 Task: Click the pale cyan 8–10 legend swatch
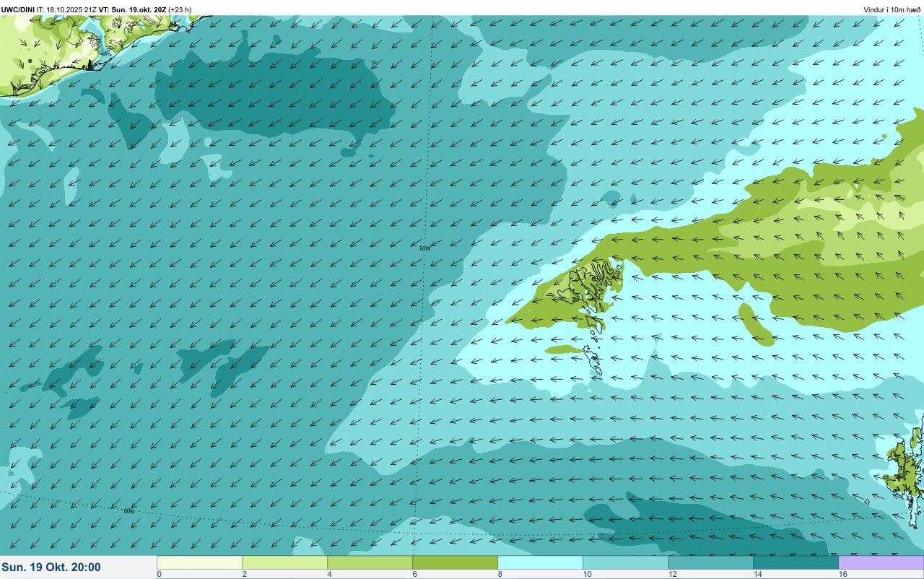[541, 562]
